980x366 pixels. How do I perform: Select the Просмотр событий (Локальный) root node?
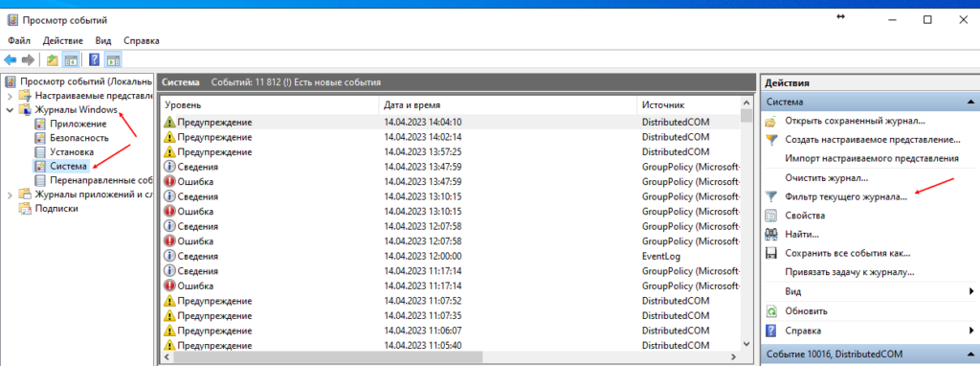tap(86, 81)
